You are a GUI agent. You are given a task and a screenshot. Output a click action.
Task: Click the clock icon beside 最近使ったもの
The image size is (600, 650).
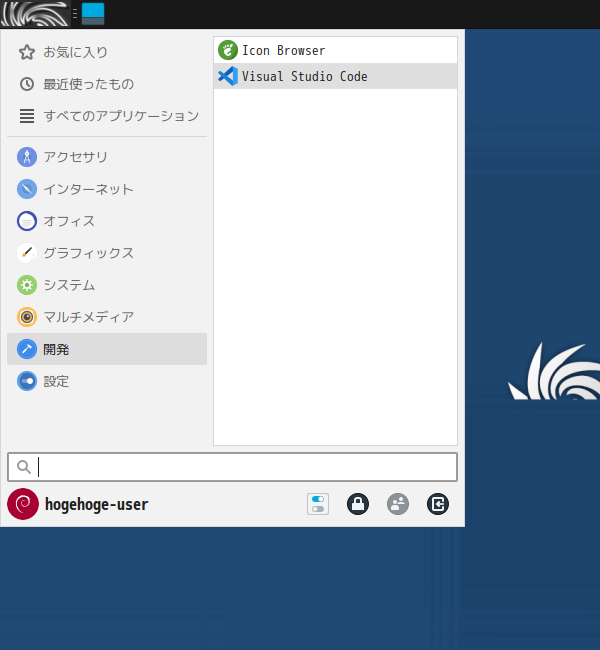click(27, 84)
